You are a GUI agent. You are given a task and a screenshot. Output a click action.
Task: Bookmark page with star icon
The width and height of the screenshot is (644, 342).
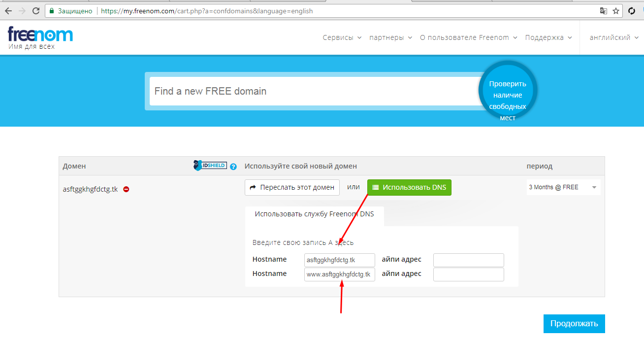pyautogui.click(x=616, y=10)
